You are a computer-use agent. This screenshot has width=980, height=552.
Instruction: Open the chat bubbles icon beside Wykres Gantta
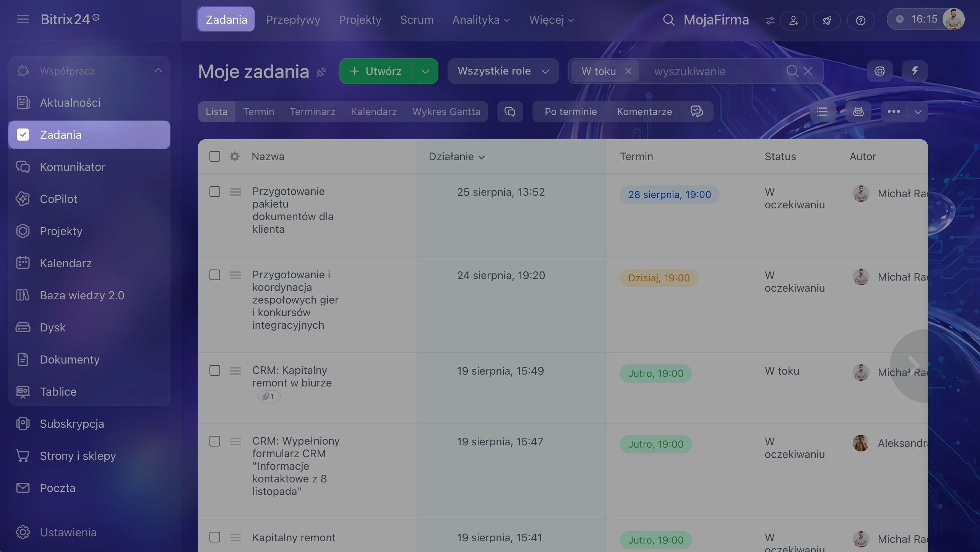point(510,112)
